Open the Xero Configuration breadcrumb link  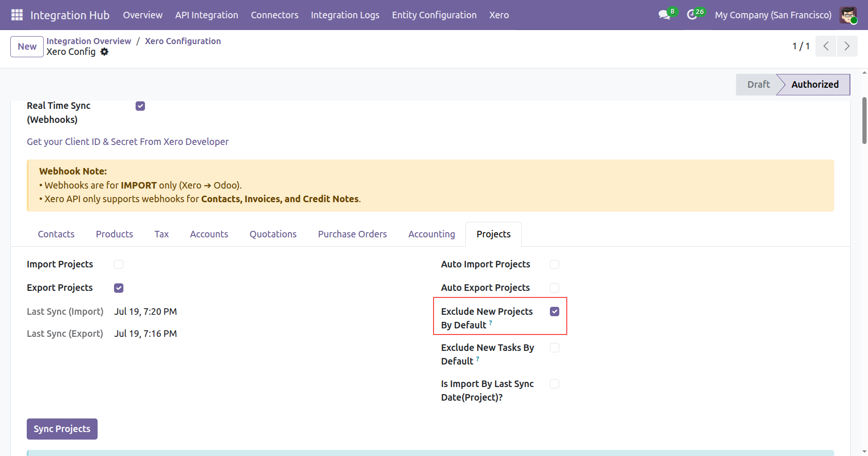click(183, 41)
